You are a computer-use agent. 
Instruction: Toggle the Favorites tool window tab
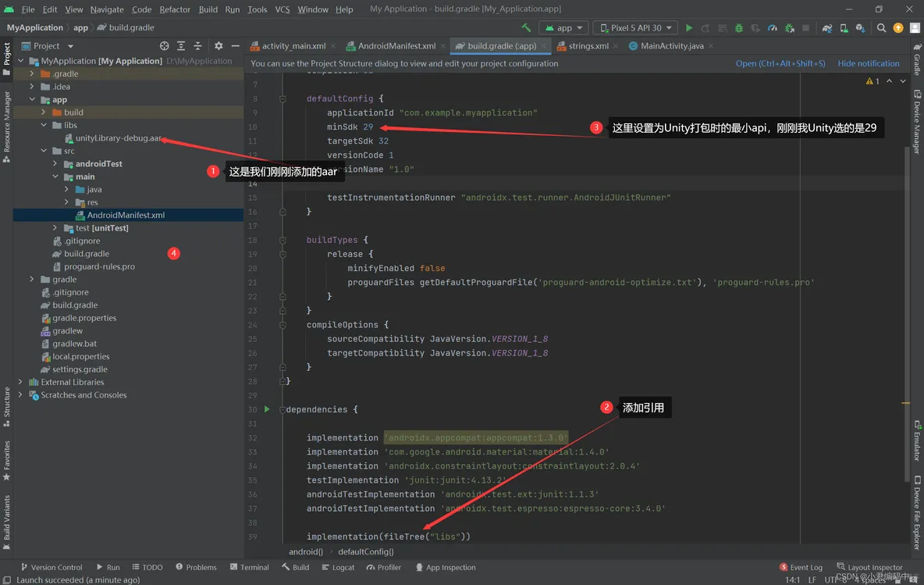(6, 460)
